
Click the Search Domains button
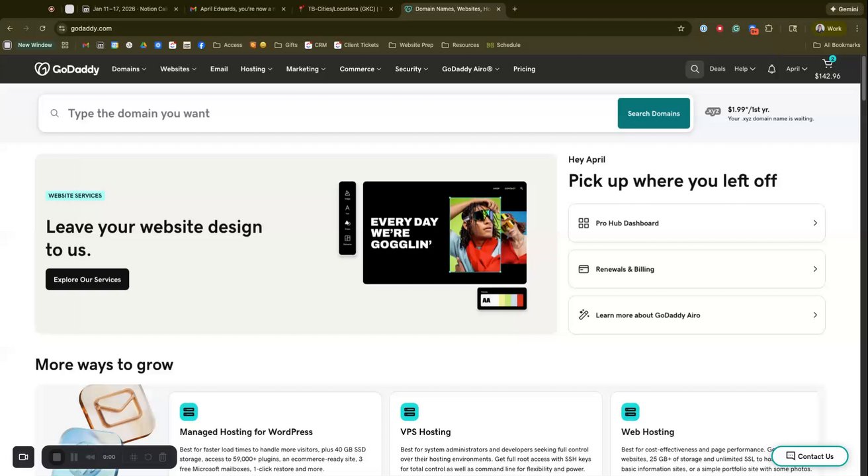tap(654, 113)
